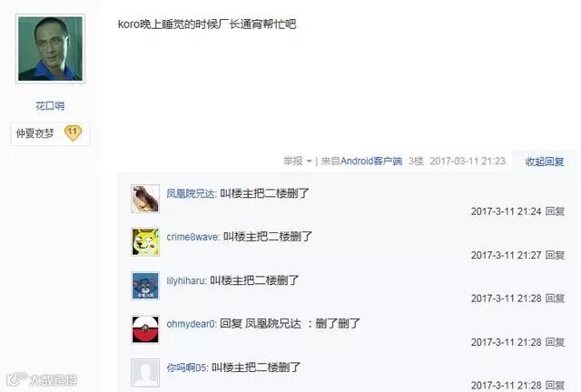
Task: Open the 凤凰院兄达 username link
Action: click(191, 193)
